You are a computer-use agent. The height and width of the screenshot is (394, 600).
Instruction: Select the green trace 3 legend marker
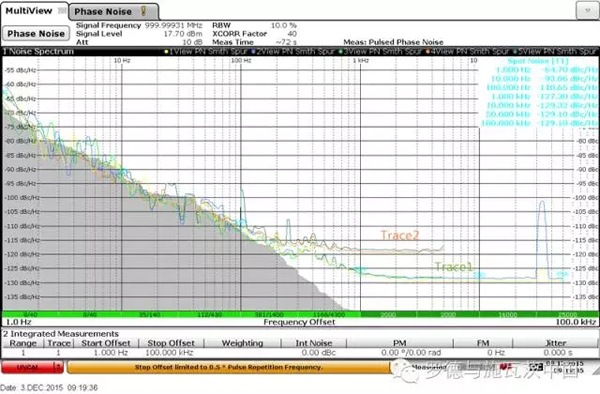click(341, 51)
